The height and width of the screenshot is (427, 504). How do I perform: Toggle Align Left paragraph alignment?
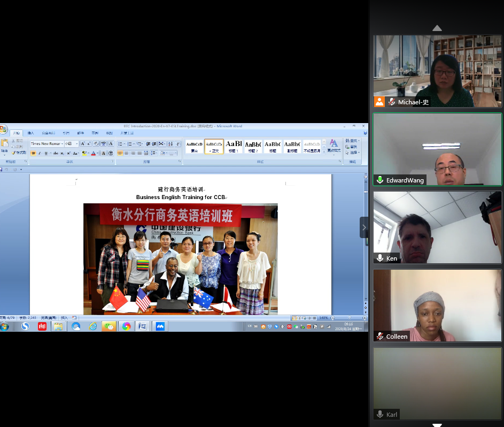pyautogui.click(x=120, y=153)
